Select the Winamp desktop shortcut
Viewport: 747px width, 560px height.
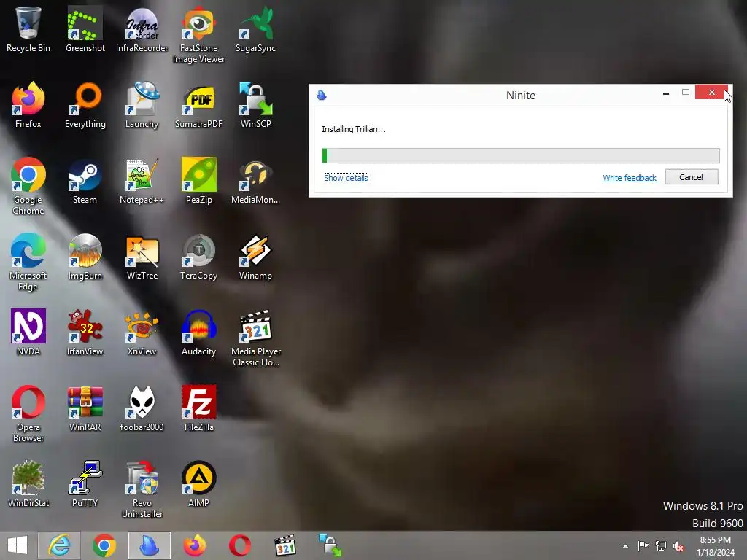click(256, 257)
